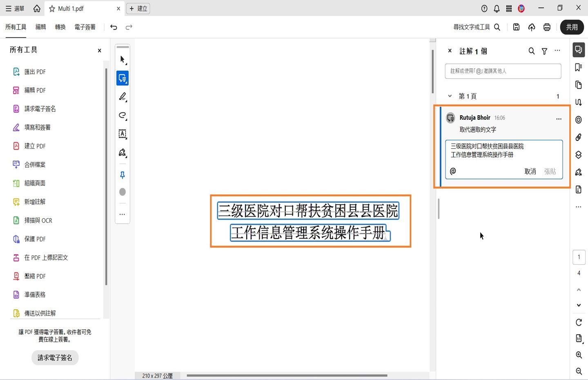Image resolution: width=588 pixels, height=380 pixels.
Task: Print the PDF document
Action: [547, 27]
